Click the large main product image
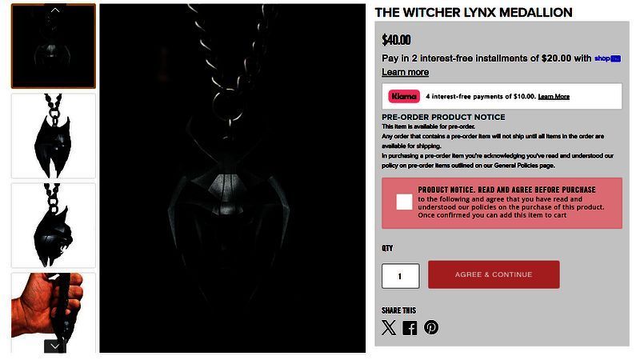 click(233, 178)
